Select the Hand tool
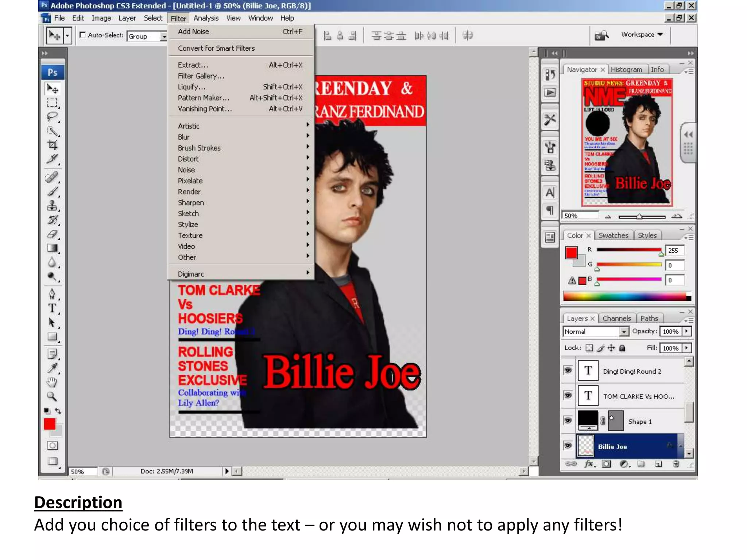This screenshot has height=560, width=747. tap(53, 382)
